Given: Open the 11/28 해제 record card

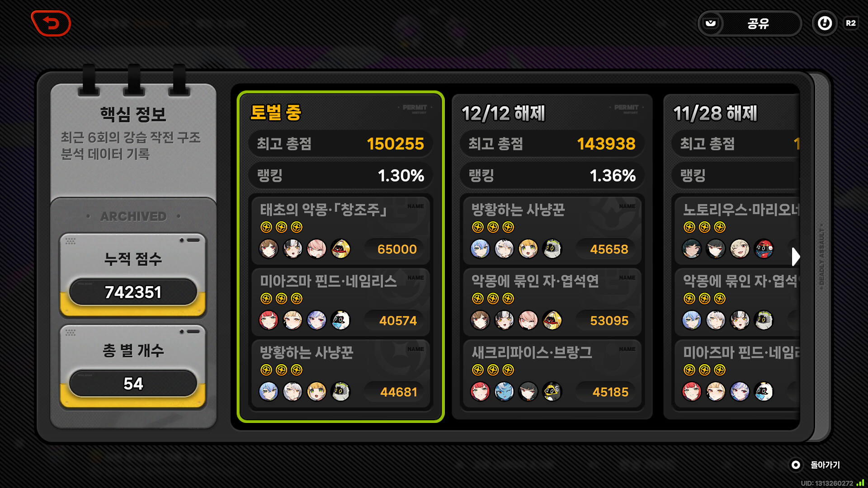Looking at the screenshot, I should pyautogui.click(x=731, y=257).
